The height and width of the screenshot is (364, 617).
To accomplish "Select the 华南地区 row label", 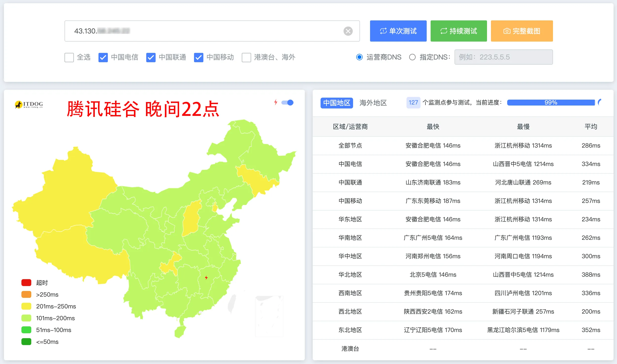I will point(350,238).
